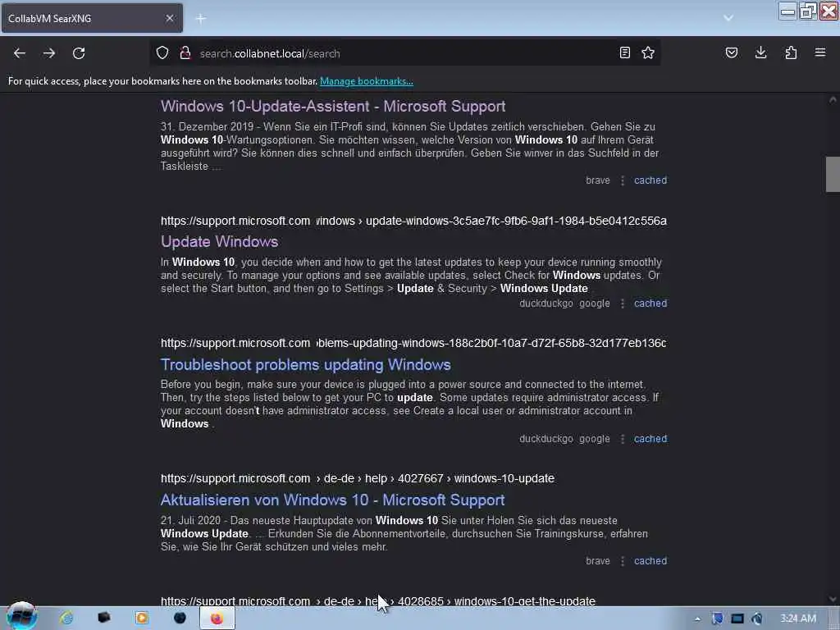
Task: Expand options dots for Update-Assistent result
Action: click(622, 180)
